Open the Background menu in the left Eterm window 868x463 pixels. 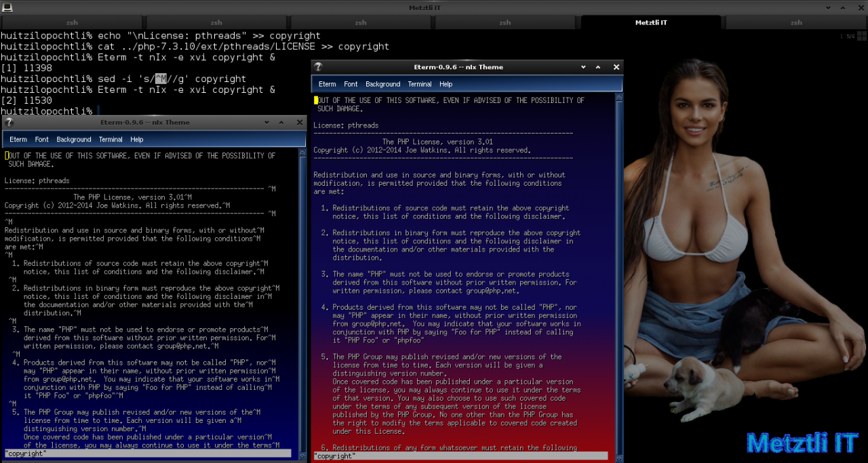click(74, 140)
